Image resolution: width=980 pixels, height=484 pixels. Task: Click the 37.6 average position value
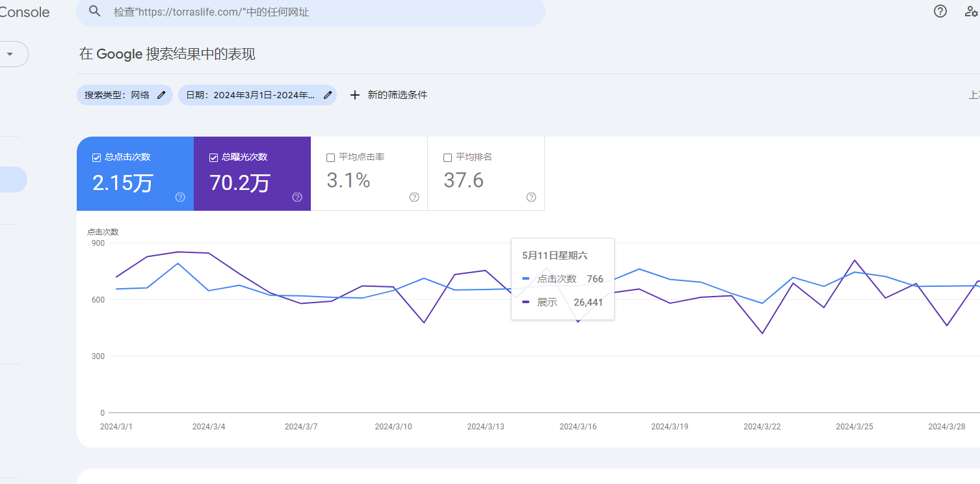(x=464, y=180)
